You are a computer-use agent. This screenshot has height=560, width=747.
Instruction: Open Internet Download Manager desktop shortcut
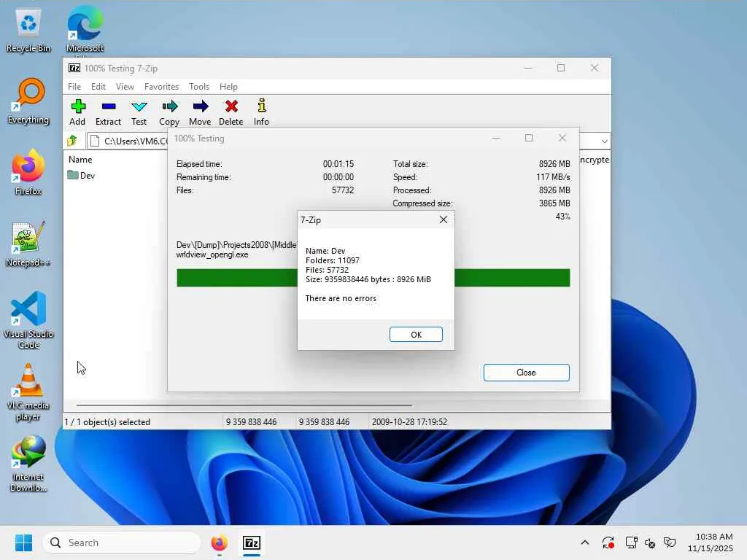[28, 464]
